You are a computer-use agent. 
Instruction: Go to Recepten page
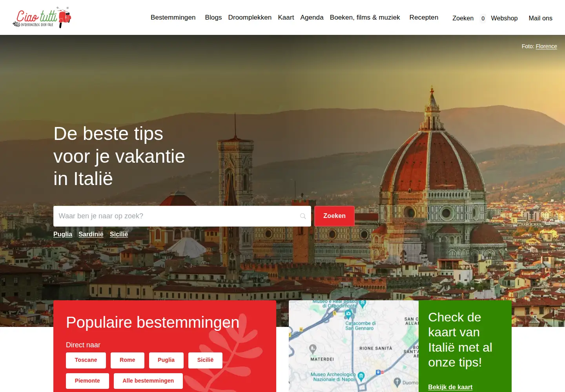(x=424, y=18)
